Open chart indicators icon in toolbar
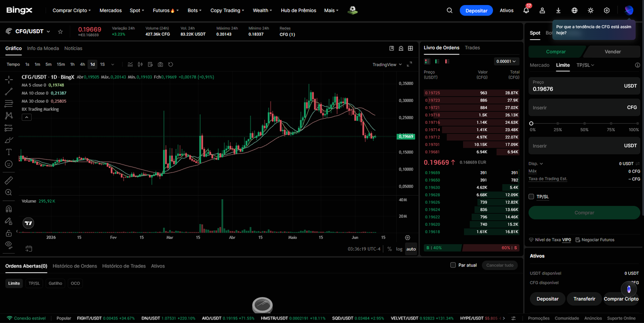 pos(130,64)
